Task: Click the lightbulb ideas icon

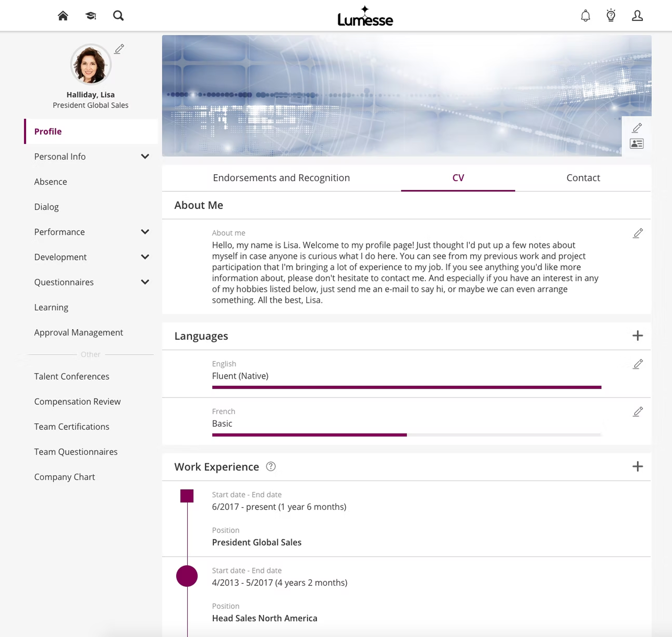Action: (611, 16)
